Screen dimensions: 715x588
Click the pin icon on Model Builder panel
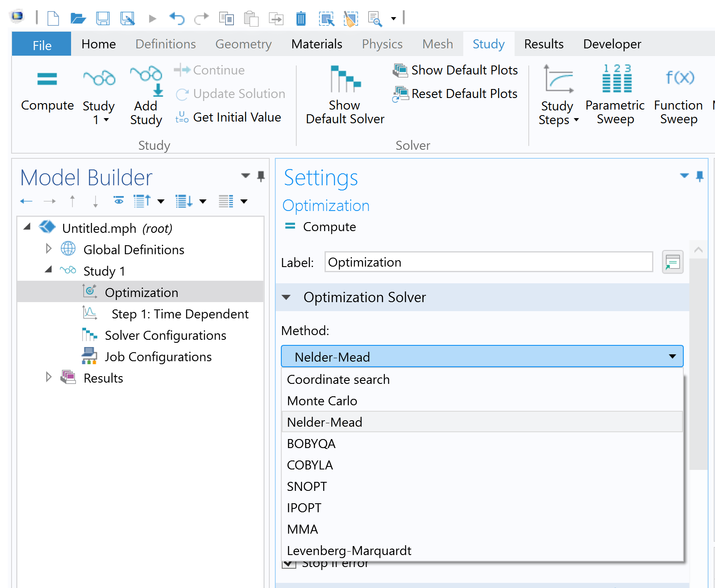click(261, 176)
